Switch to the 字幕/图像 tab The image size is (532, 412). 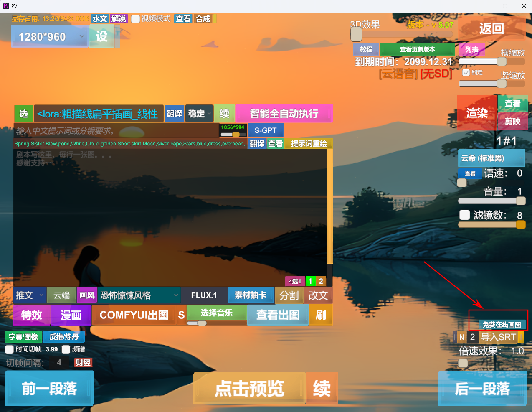(23, 336)
